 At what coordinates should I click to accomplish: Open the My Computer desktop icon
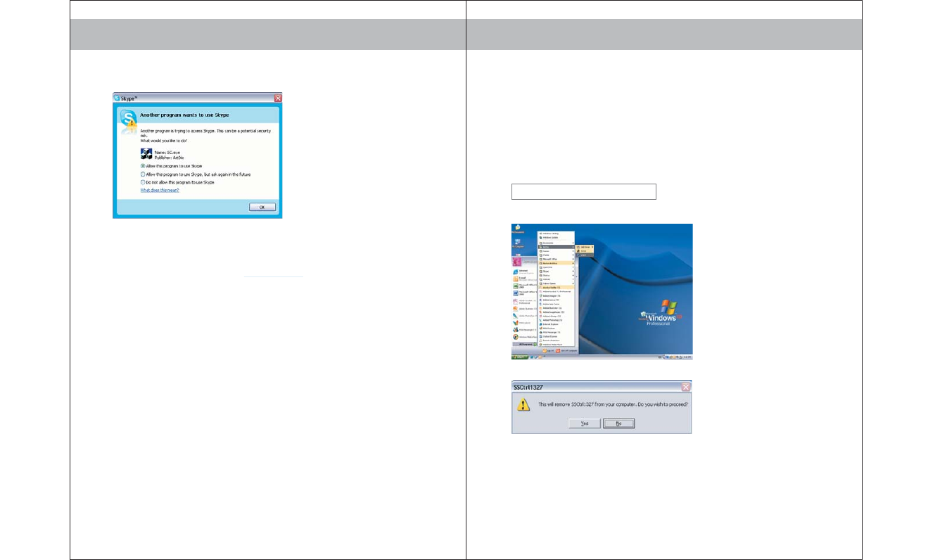coord(518,243)
